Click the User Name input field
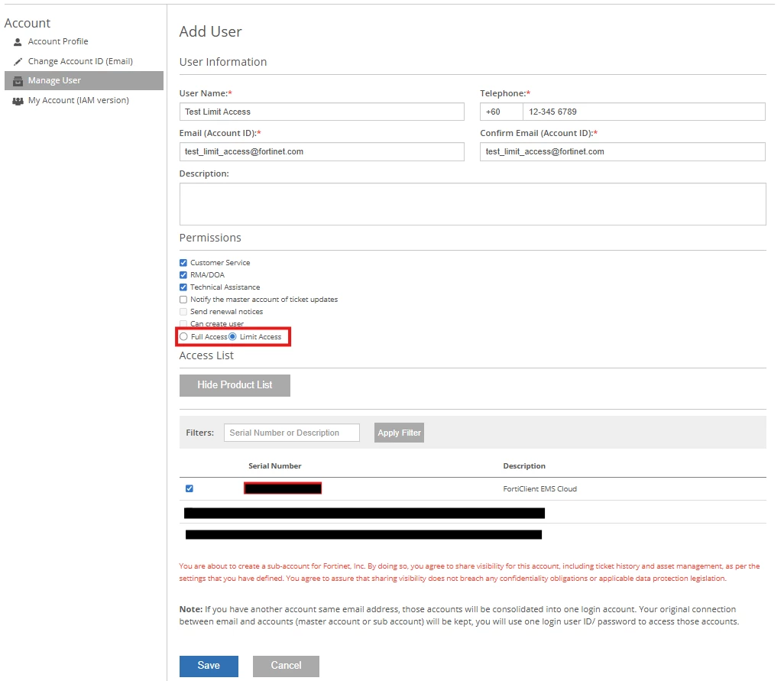The height and width of the screenshot is (681, 784). click(x=322, y=112)
